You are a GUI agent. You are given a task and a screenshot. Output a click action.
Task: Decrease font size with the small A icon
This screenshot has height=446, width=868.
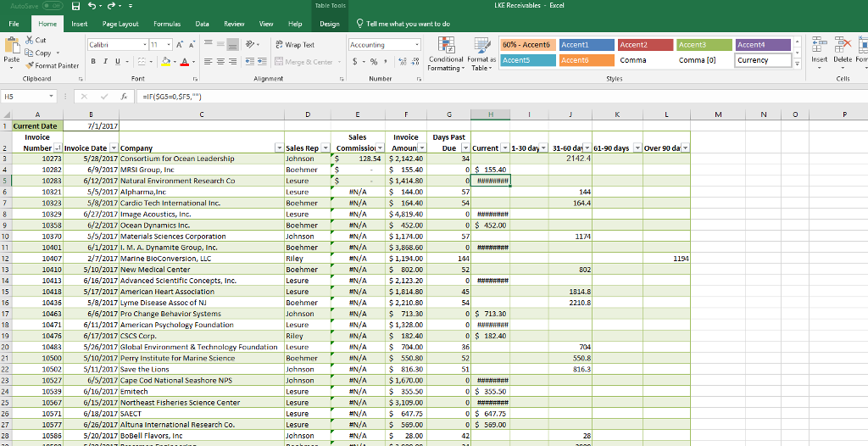(x=192, y=45)
